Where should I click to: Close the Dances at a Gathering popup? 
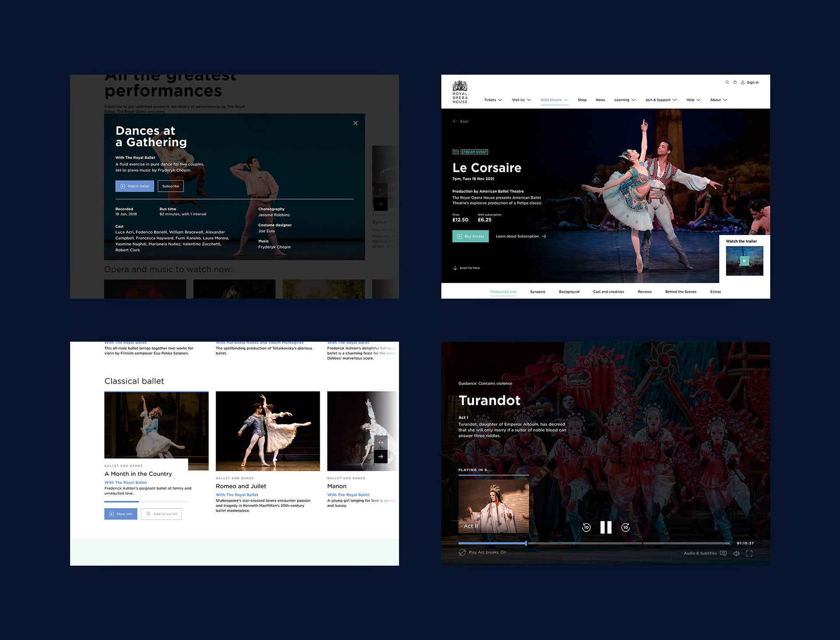355,123
